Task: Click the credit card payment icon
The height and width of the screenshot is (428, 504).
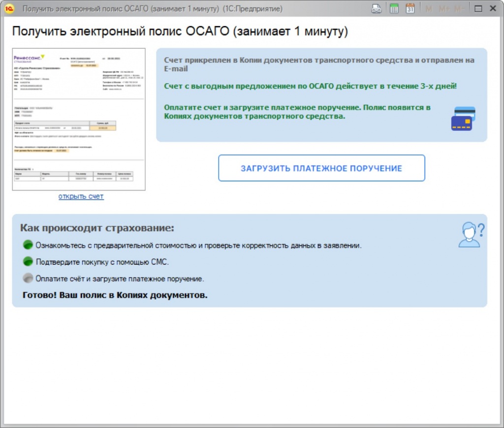Action: click(463, 119)
